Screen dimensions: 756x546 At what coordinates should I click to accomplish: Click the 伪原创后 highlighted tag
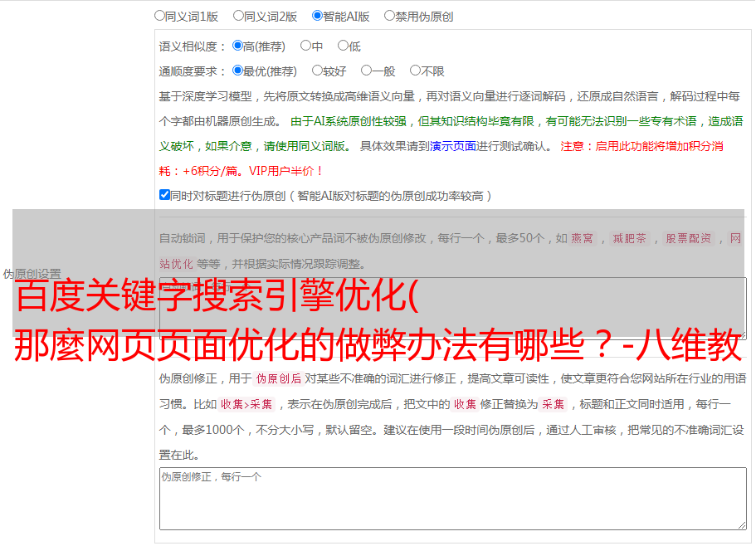coord(279,378)
